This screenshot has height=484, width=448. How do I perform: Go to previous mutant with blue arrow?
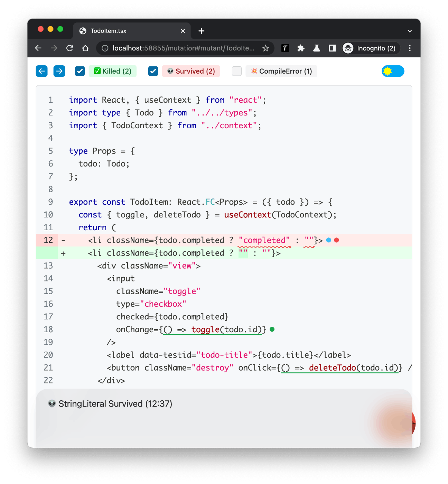point(42,71)
